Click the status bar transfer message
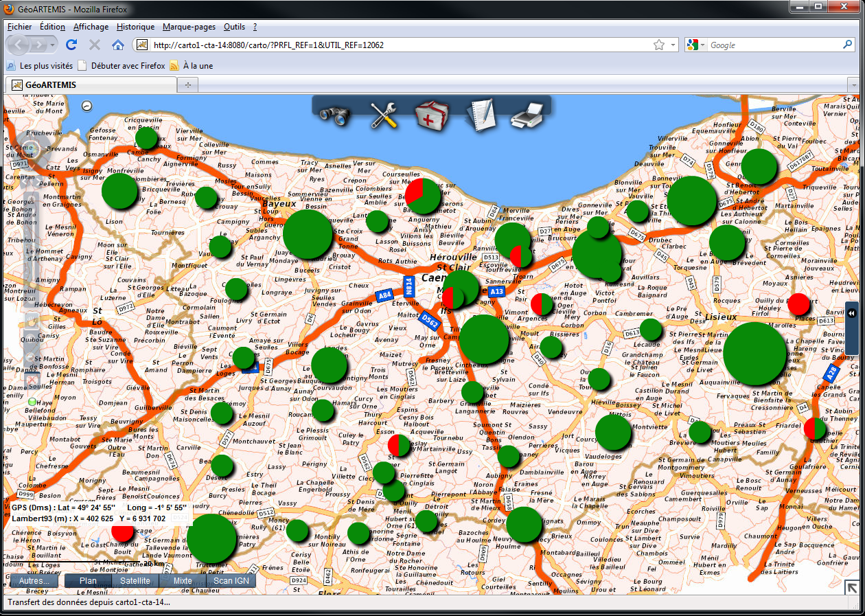Image resolution: width=865 pixels, height=616 pixels. pos(89,602)
